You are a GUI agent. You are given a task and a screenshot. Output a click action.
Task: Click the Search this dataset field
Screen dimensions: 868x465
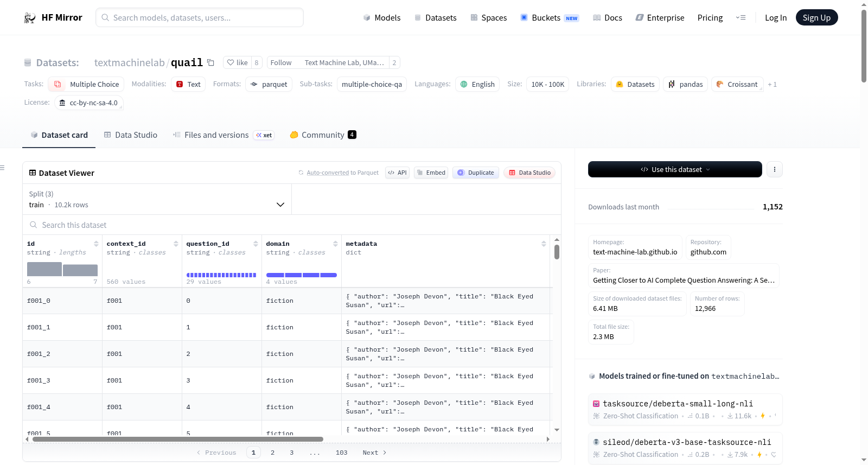[292, 225]
